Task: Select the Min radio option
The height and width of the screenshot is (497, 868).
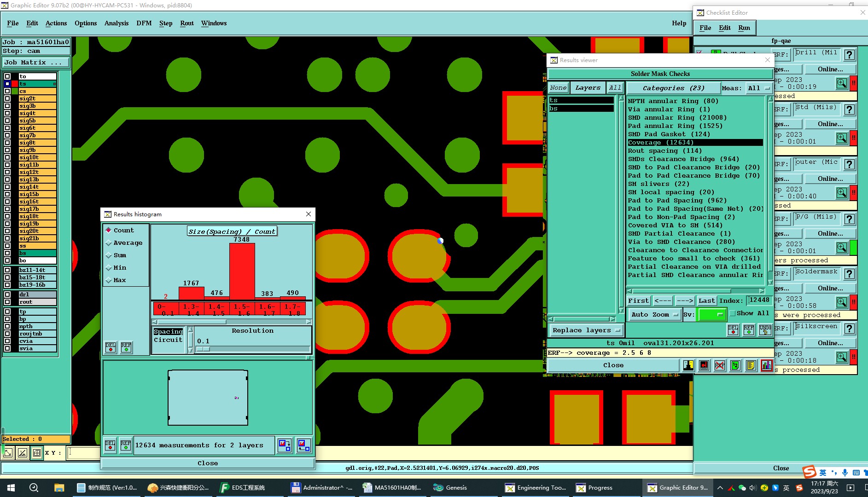Action: [x=116, y=267]
